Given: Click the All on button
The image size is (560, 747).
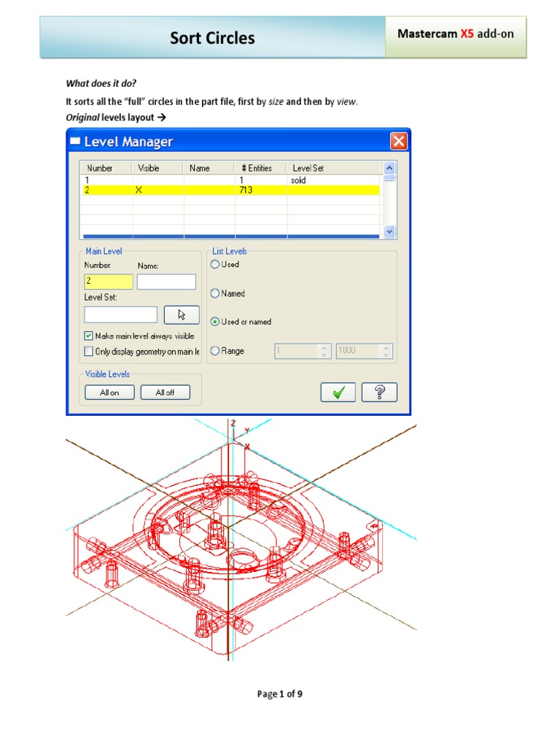Looking at the screenshot, I should pyautogui.click(x=109, y=392).
